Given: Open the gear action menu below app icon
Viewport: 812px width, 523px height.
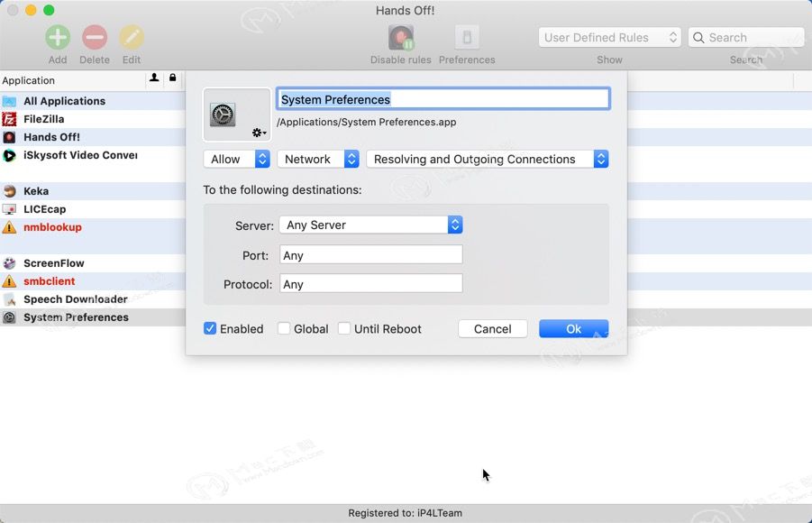Looking at the screenshot, I should pos(259,133).
